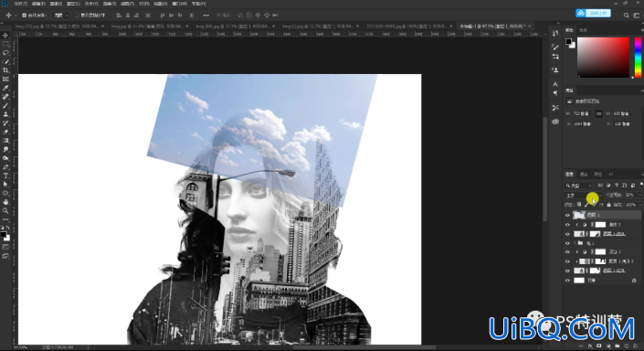Open the Auto-Select layer/group dropdown

[x=61, y=16]
